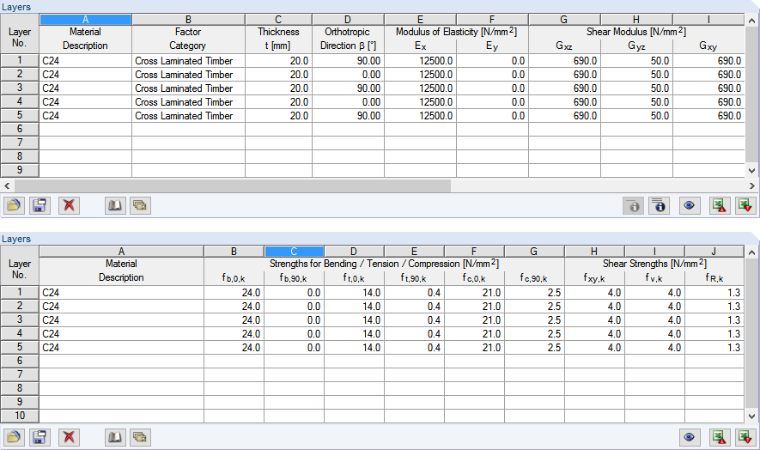Image resolution: width=760 pixels, height=450 pixels.
Task: Click layer 5 fR,k value 1.3
Action: [x=714, y=347]
